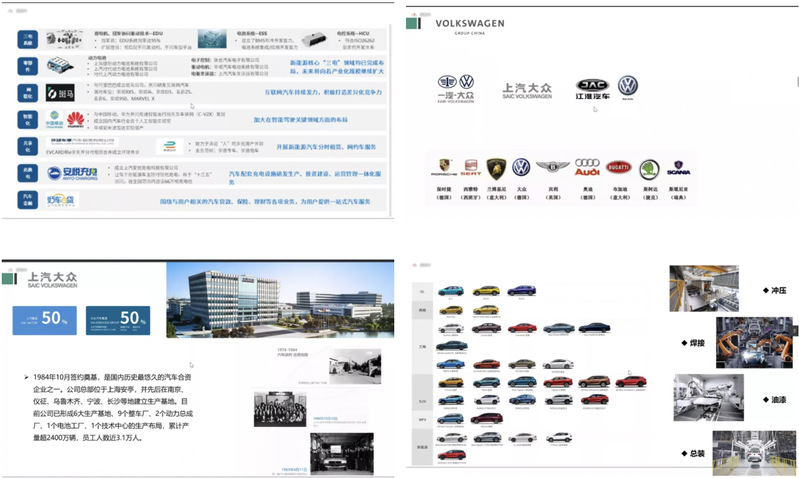Click the VW logo beside the JAC logo
This screenshot has height=478, width=799.
point(628,86)
